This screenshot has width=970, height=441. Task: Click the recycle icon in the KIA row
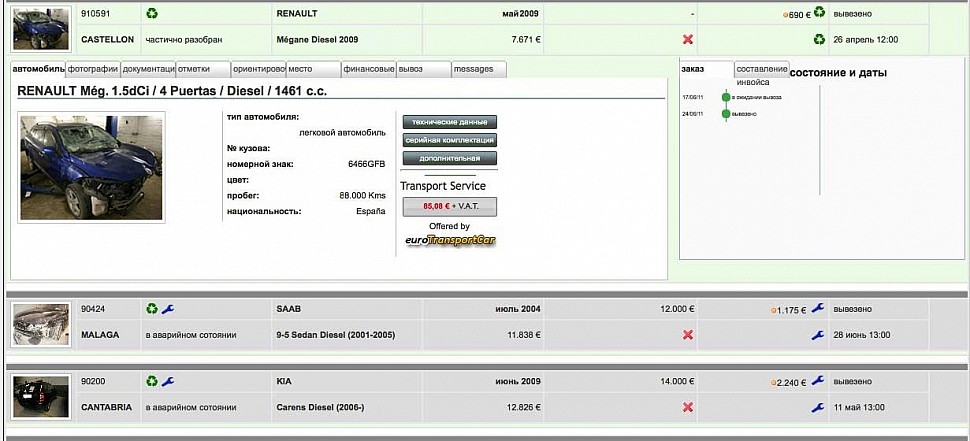tap(152, 381)
